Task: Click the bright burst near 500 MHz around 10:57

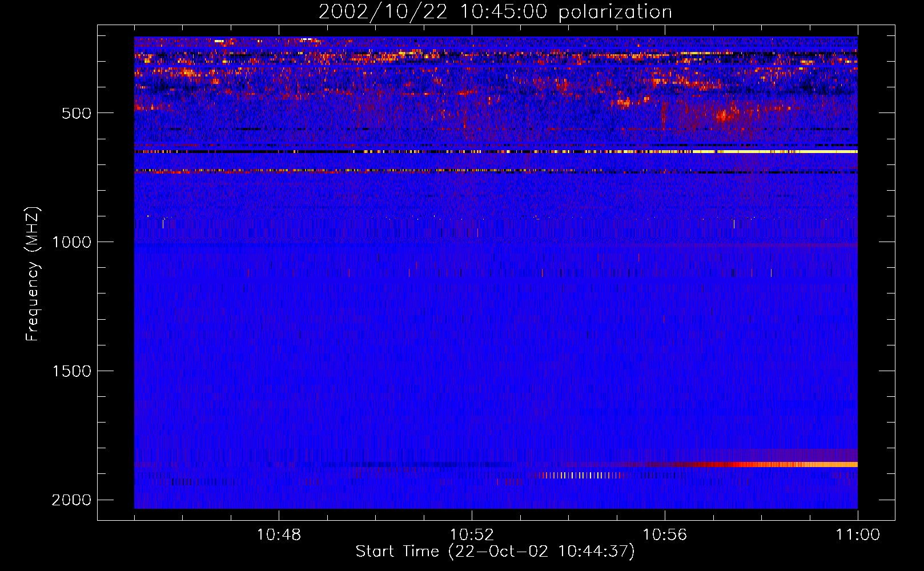Action: pyautogui.click(x=725, y=114)
